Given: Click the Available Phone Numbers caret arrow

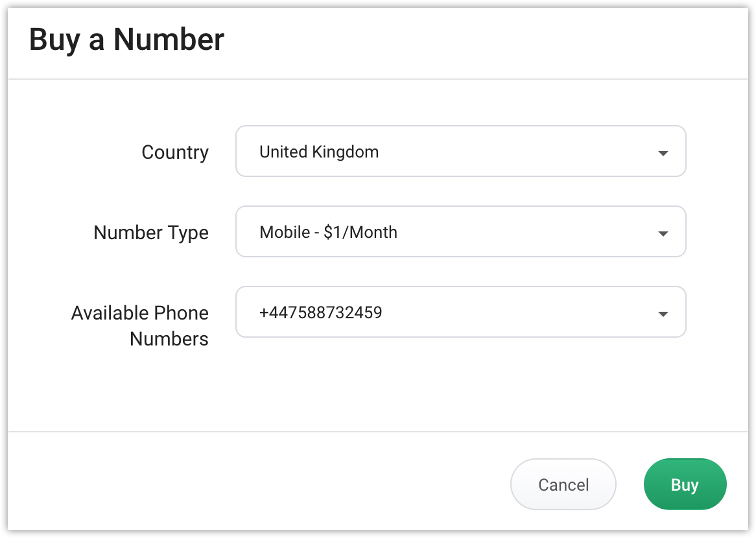Looking at the screenshot, I should pos(663,314).
